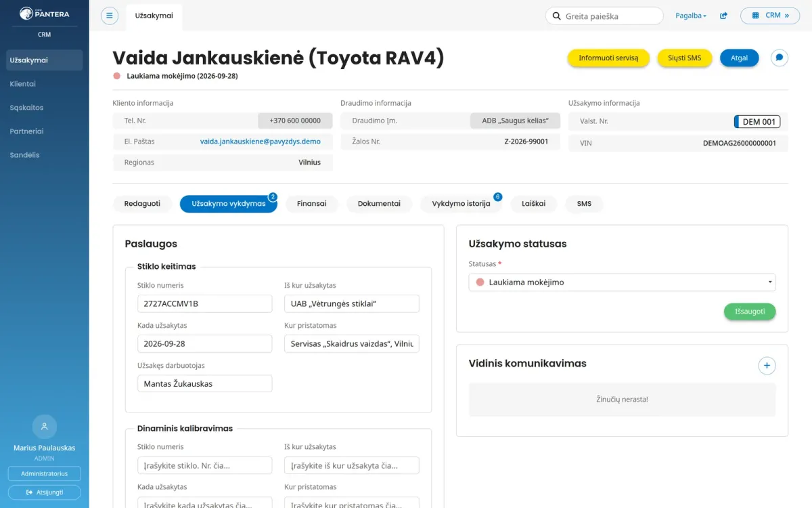Select the Užsakymai top tab

pos(154,16)
